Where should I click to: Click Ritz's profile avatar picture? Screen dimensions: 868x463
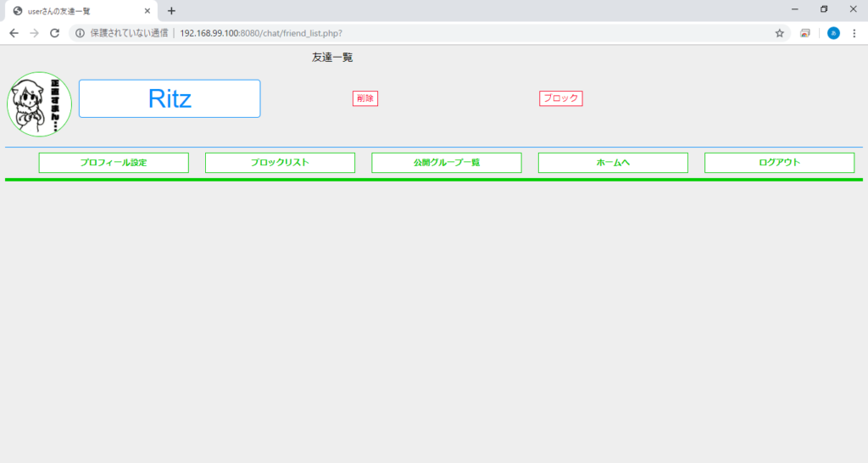[39, 103]
